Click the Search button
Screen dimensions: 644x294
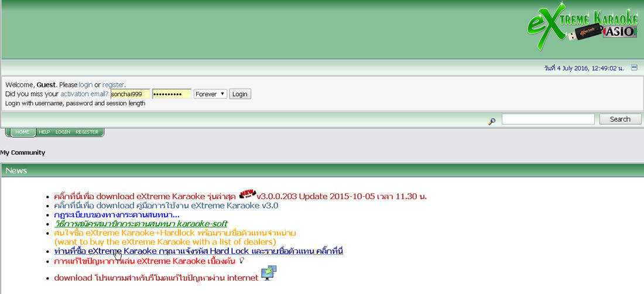620,119
